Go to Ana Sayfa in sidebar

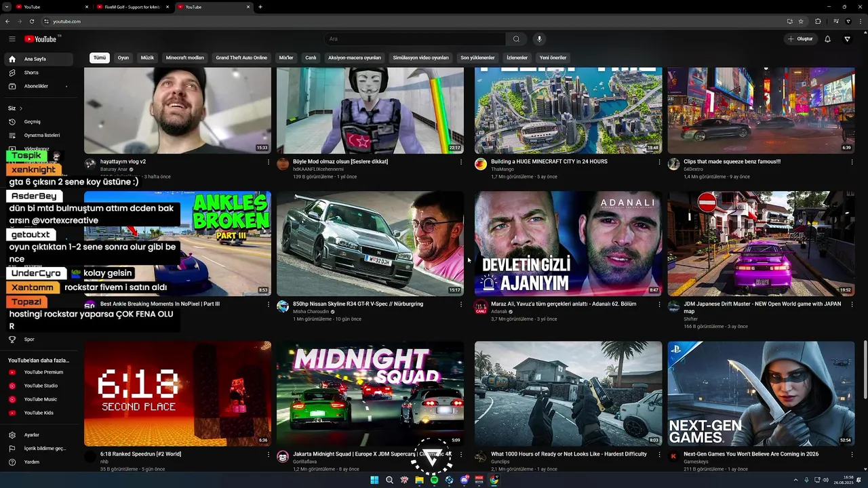point(38,59)
